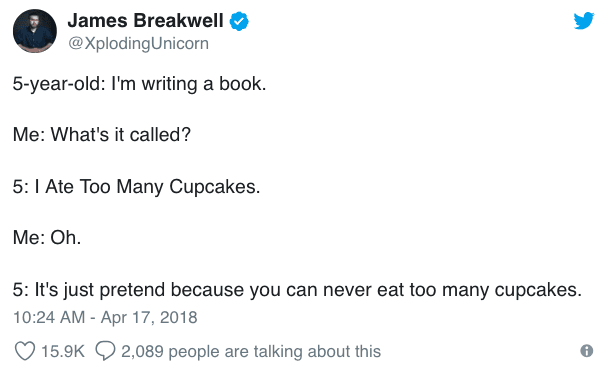
Task: Click the 15.9K likes count
Action: click(x=63, y=351)
